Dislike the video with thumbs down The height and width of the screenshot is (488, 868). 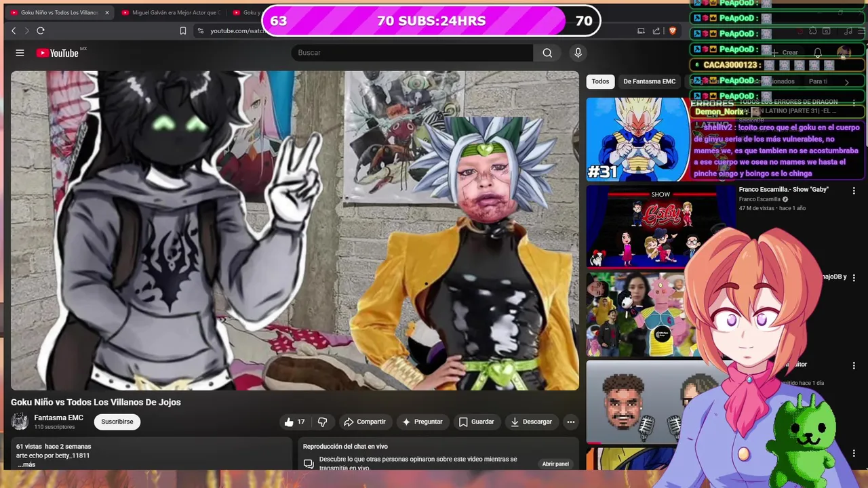(323, 422)
